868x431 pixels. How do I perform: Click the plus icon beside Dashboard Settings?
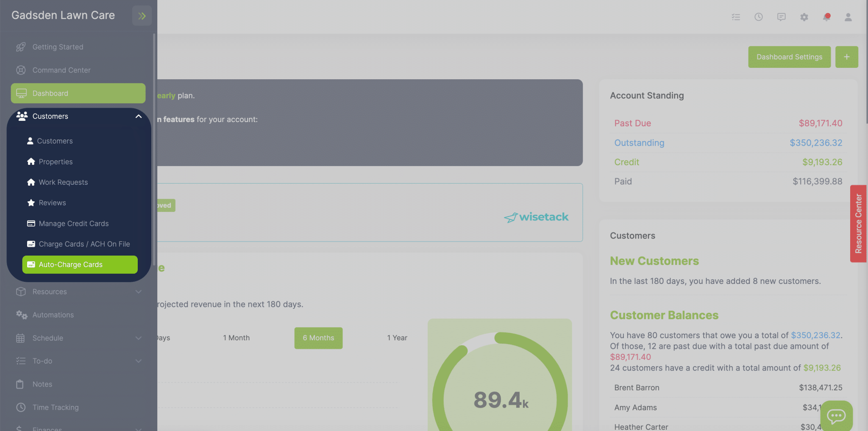coord(846,57)
